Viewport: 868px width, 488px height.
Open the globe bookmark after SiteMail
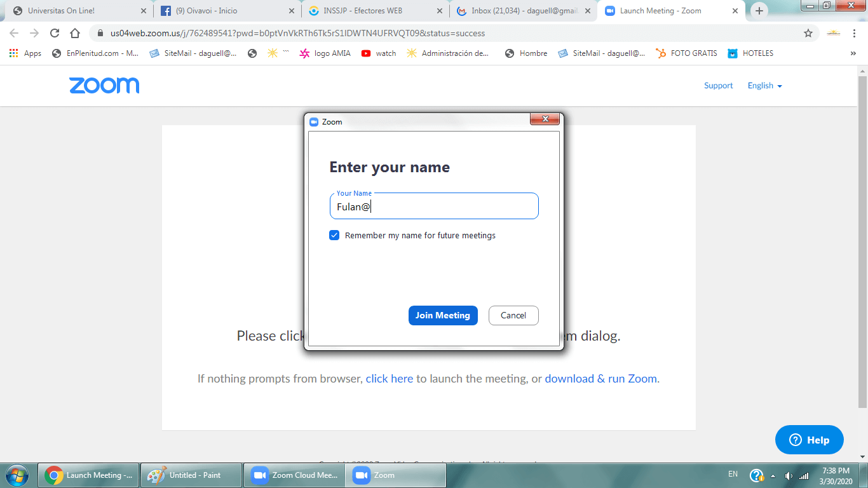pos(252,53)
